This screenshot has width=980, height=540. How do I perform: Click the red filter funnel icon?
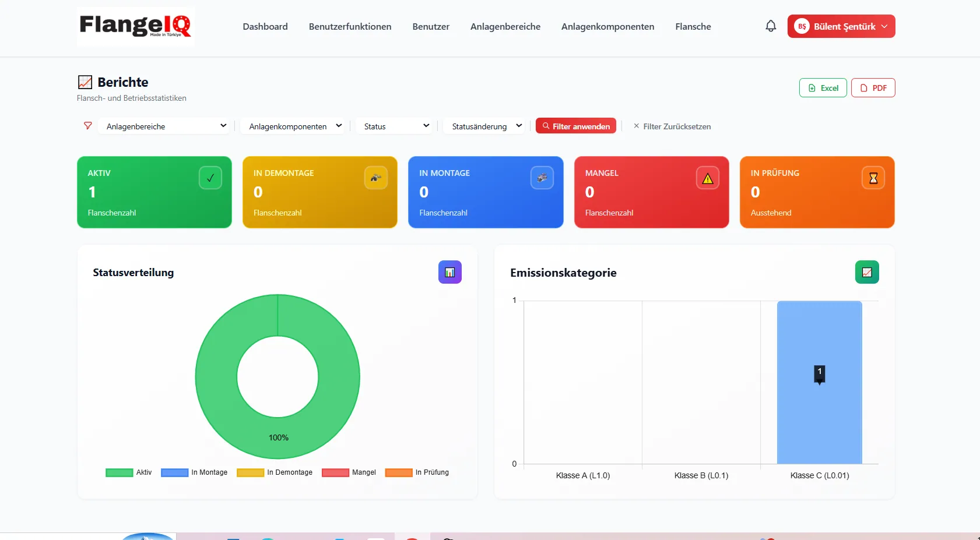[x=88, y=126]
